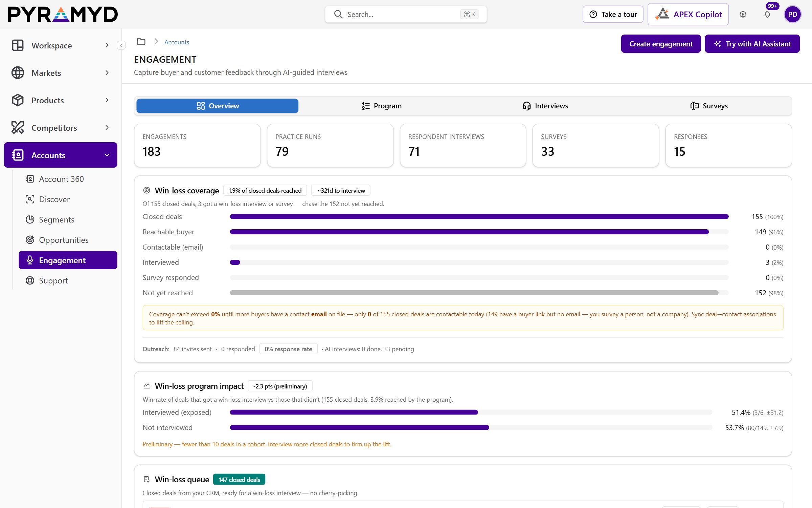This screenshot has width=812, height=508.
Task: Switch to the Program tab
Action: click(x=381, y=106)
